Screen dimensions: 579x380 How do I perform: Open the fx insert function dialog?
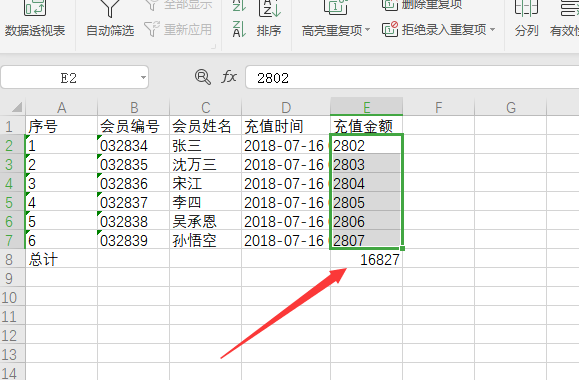click(x=229, y=77)
